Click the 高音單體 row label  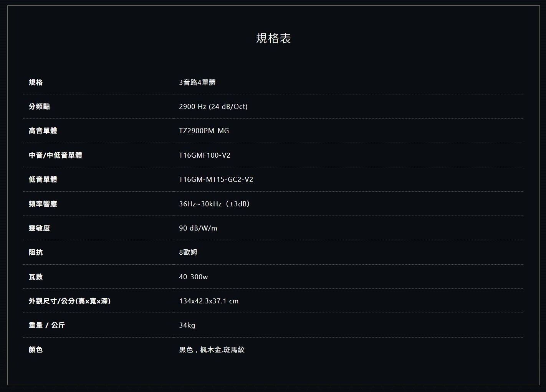43,131
